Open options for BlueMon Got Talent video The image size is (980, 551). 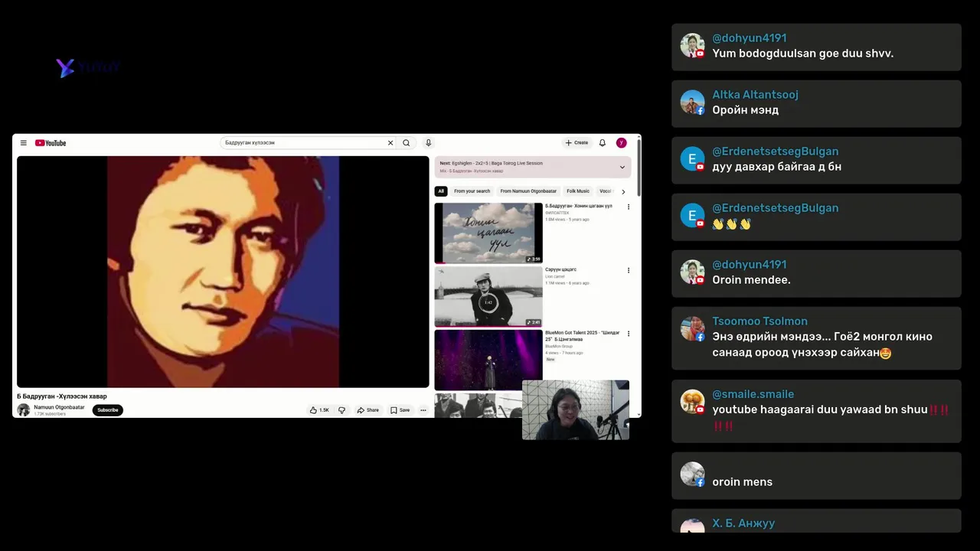pyautogui.click(x=629, y=334)
